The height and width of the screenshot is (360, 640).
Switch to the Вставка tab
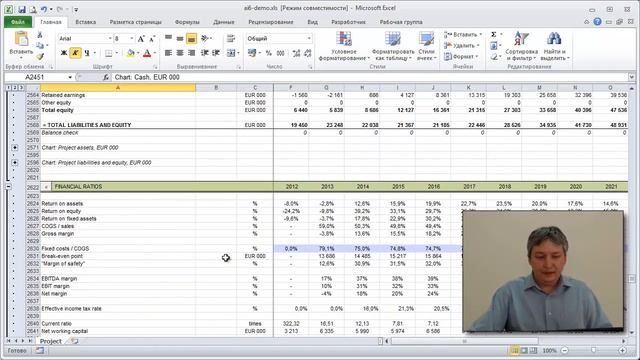86,22
